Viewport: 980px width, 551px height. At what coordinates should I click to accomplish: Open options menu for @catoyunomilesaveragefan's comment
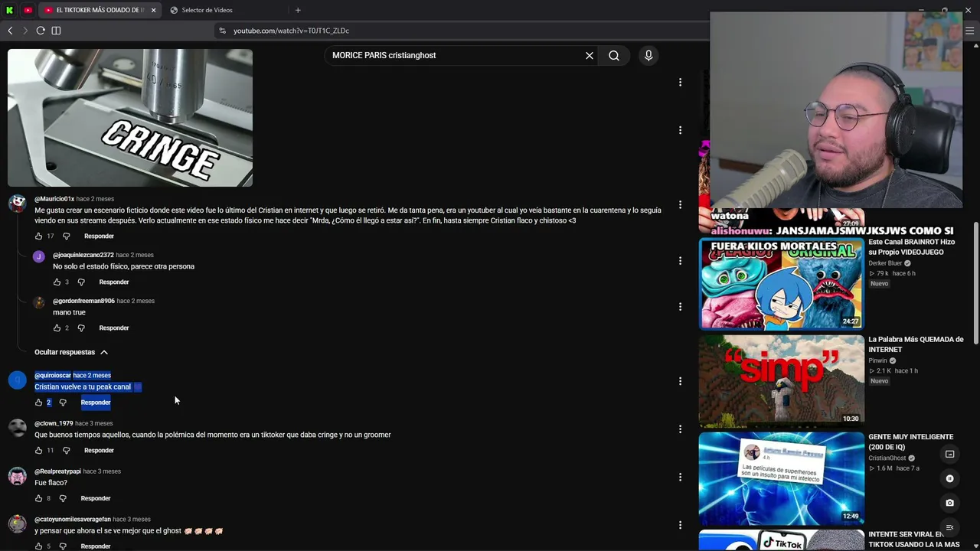(x=680, y=525)
